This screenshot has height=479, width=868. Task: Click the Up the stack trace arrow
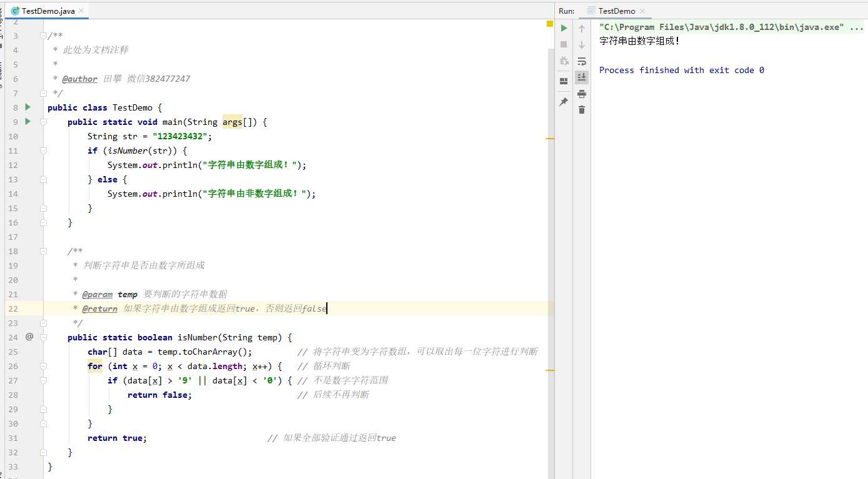click(582, 29)
